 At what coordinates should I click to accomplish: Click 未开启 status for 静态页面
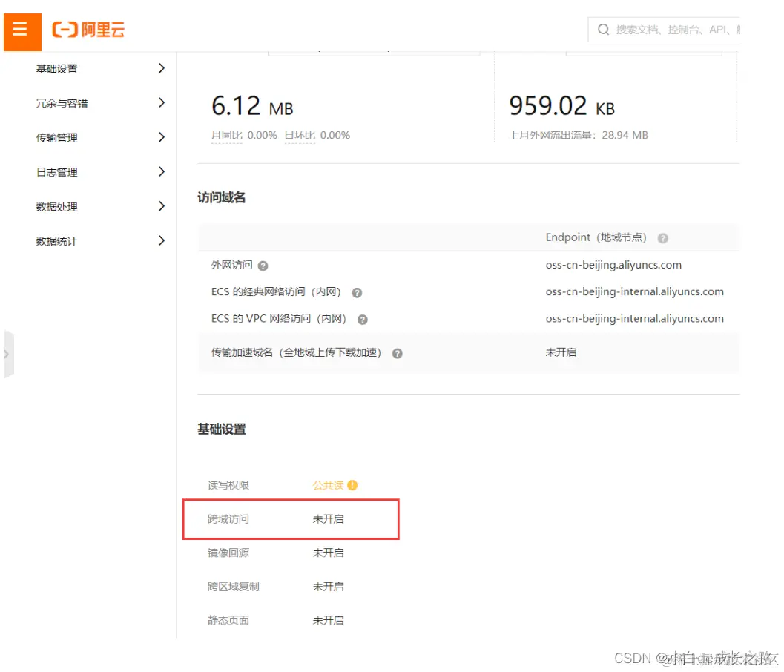[328, 621]
